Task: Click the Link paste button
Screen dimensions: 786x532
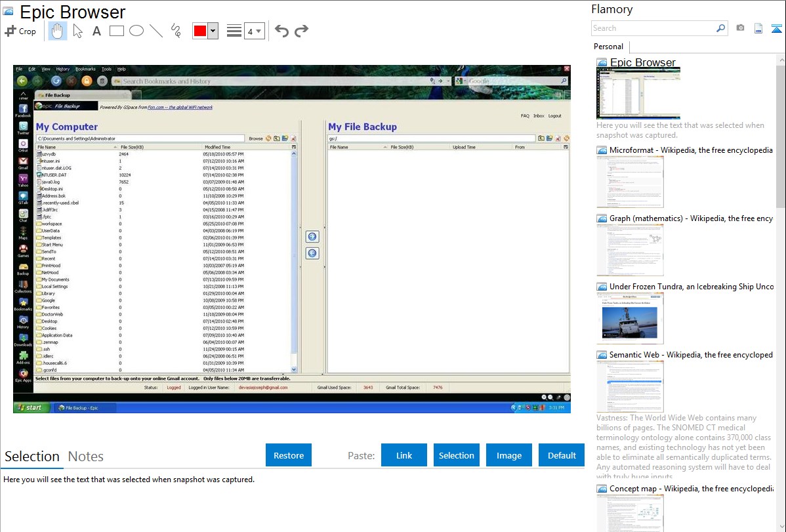Action: [404, 455]
